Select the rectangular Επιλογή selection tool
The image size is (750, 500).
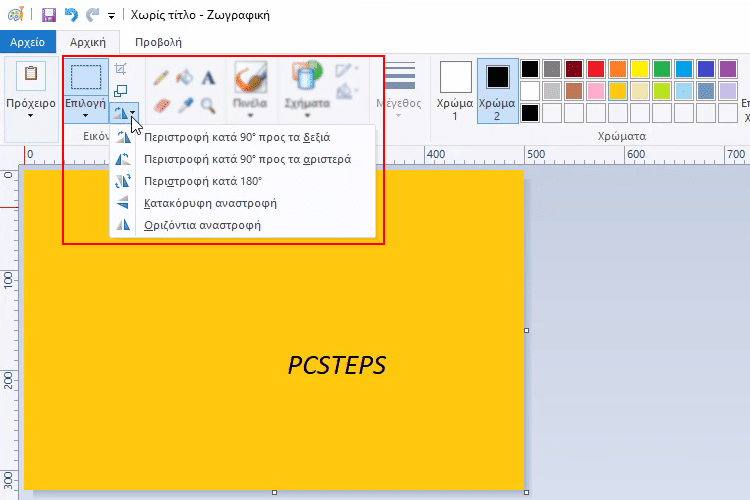point(86,77)
